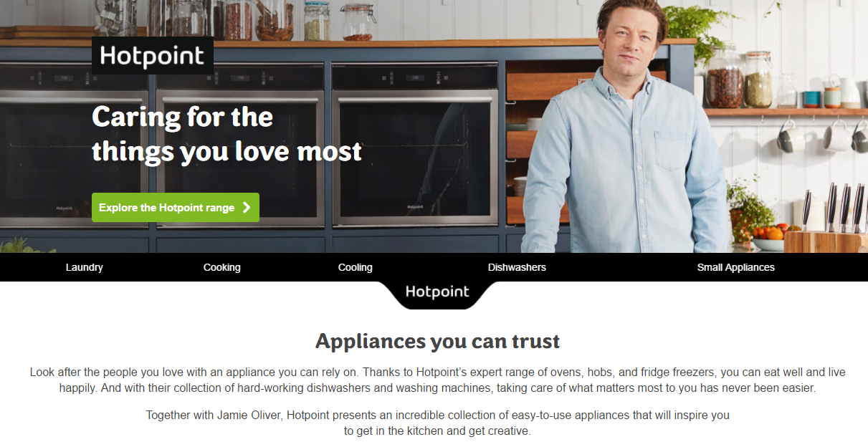Image resolution: width=868 pixels, height=442 pixels.
Task: Choose Small Appliances from the navigation
Action: 736,267
